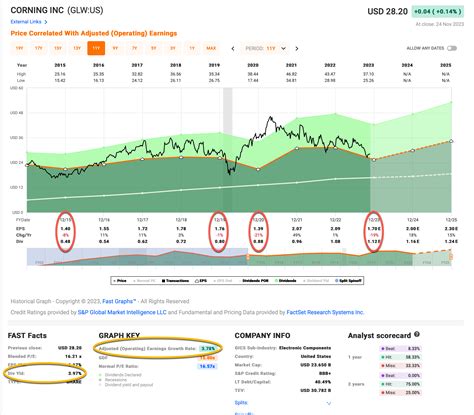This screenshot has height=415, width=474.
Task: Select the 9Y time range tab
Action: 115,48
